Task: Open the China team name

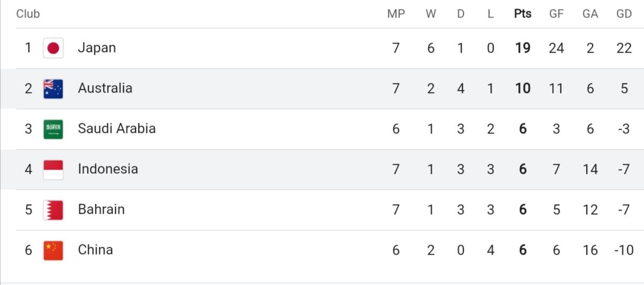Action: click(x=96, y=250)
